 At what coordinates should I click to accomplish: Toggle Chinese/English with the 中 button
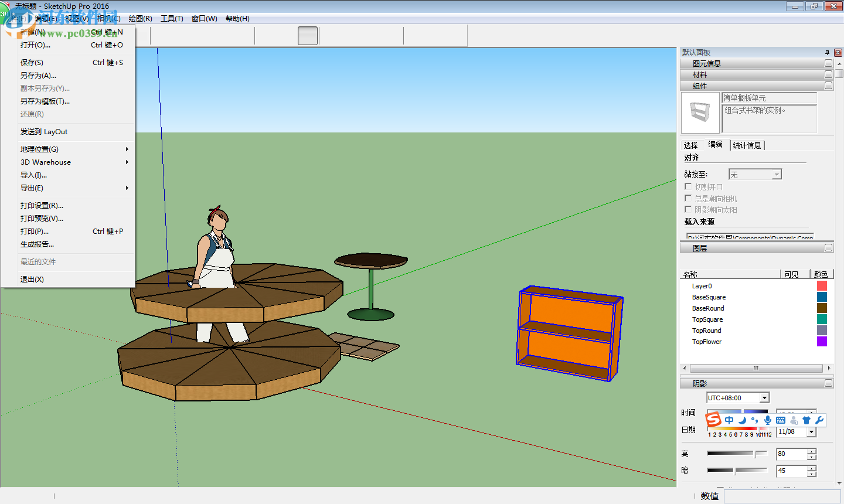729,420
